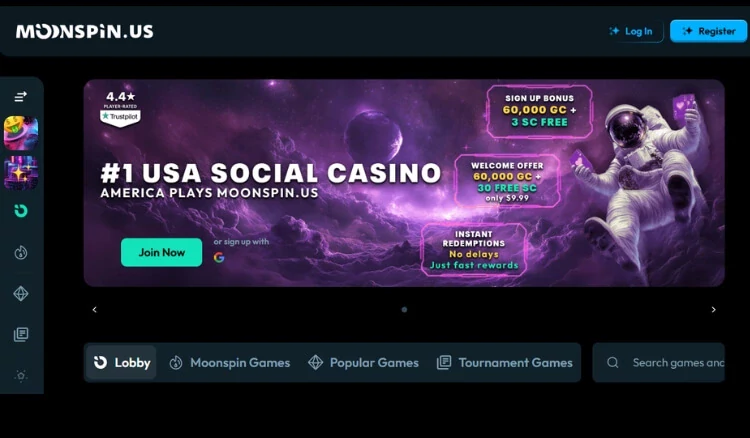
Task: Go to previous banner slide arrow
Action: click(94, 310)
